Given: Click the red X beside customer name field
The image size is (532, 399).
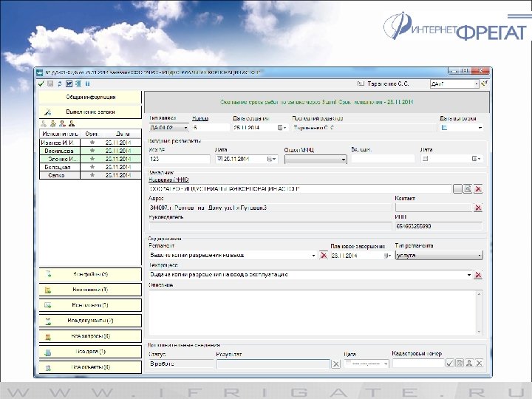Looking at the screenshot, I should [478, 189].
